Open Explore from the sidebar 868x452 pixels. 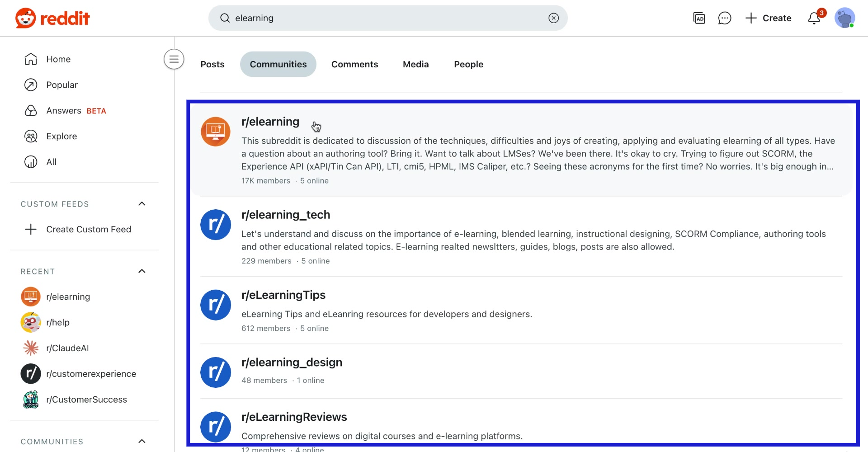pyautogui.click(x=61, y=136)
